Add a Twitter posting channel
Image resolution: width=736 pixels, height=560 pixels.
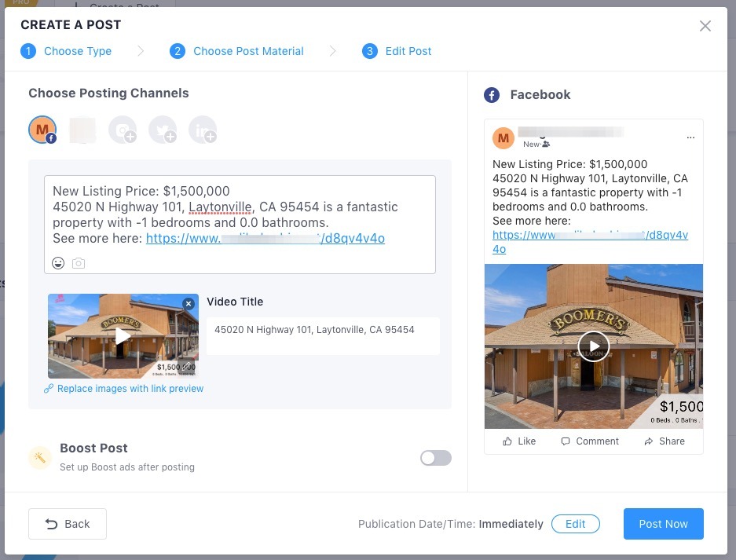[x=163, y=130]
